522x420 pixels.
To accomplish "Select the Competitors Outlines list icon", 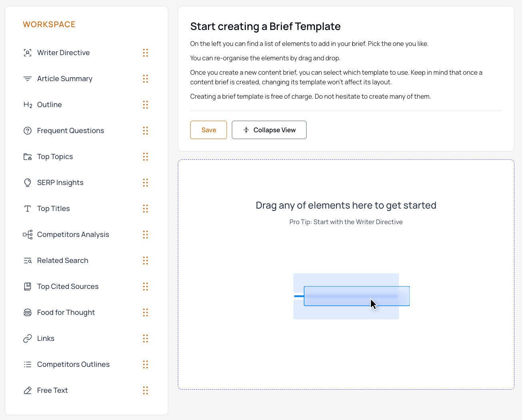I will coord(27,364).
